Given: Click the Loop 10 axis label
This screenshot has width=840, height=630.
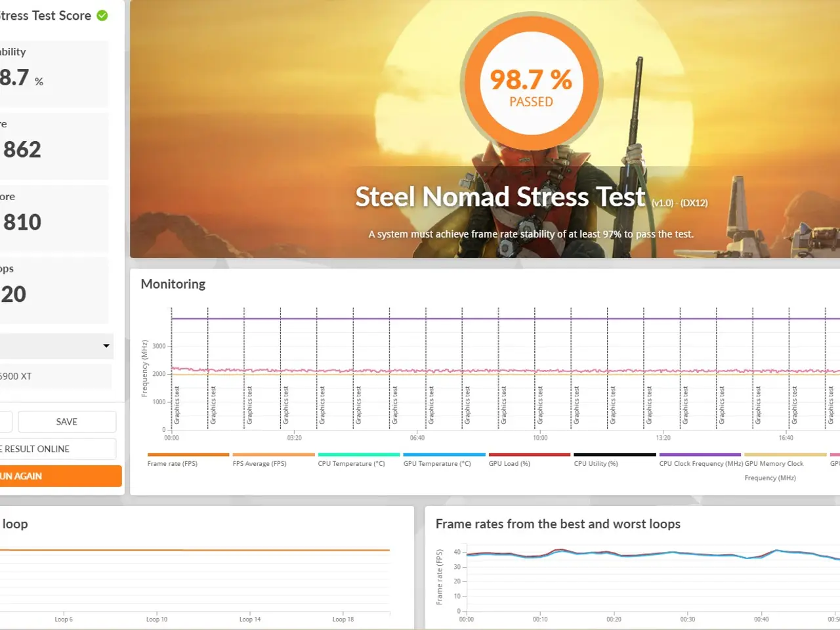Looking at the screenshot, I should [157, 619].
